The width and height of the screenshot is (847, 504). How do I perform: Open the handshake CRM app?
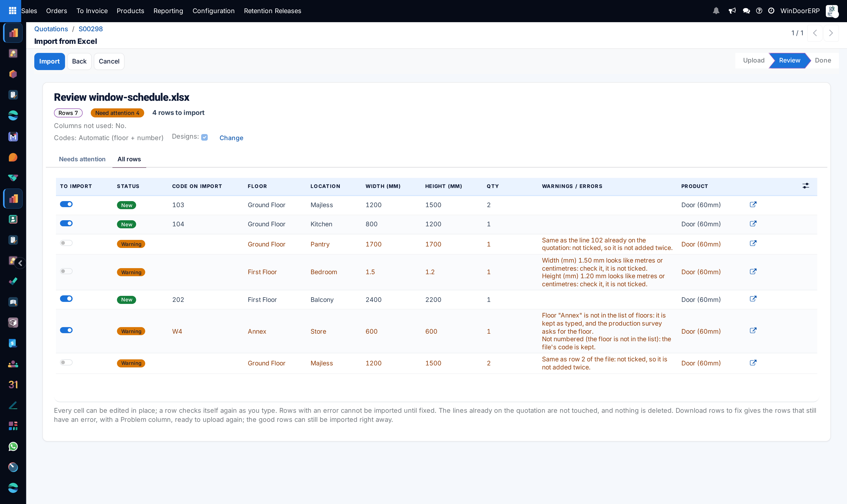(13, 178)
